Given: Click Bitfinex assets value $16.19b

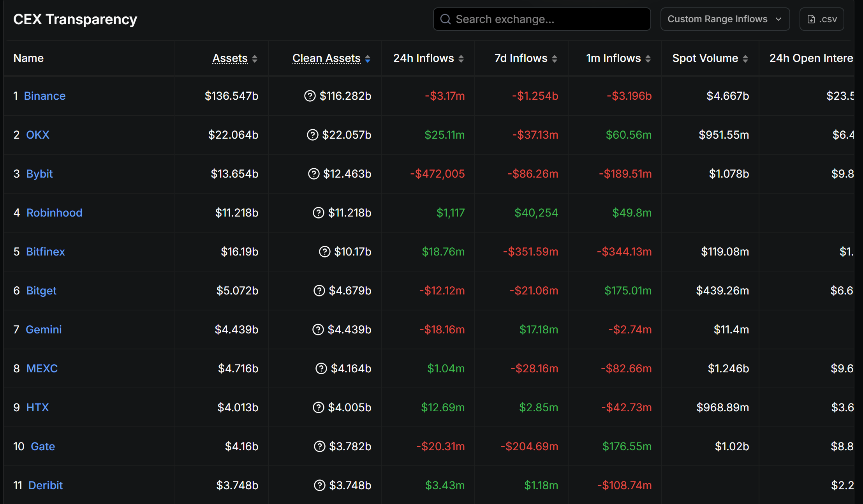Looking at the screenshot, I should (240, 252).
